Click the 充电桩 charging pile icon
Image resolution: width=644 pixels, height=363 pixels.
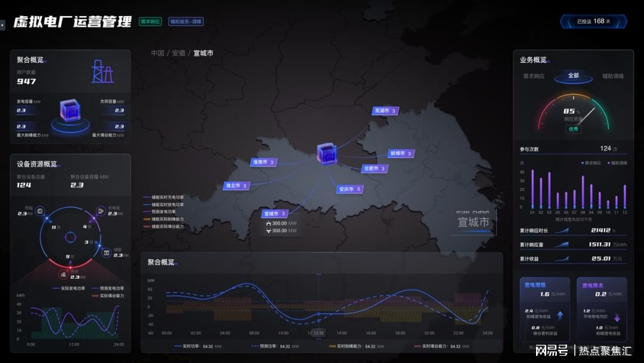[100, 211]
